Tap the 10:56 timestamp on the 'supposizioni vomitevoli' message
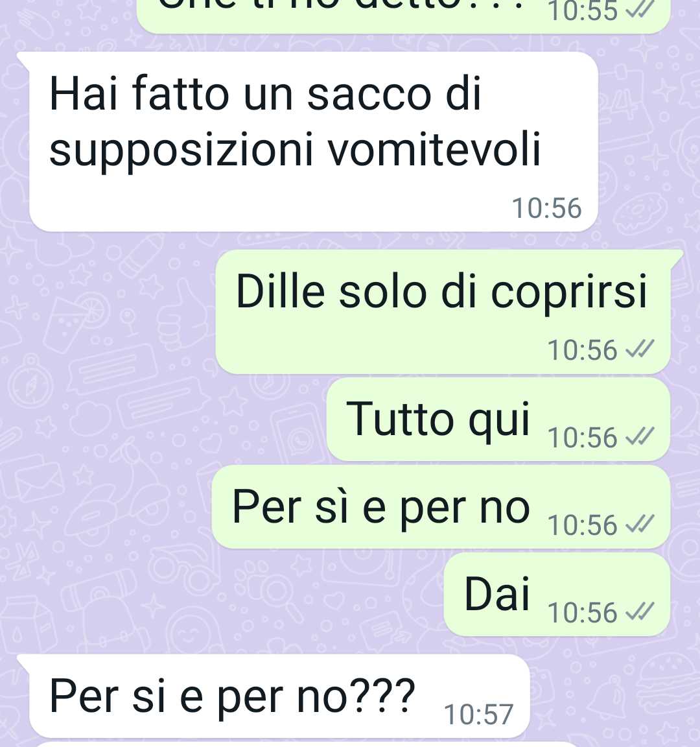This screenshot has height=747, width=700. point(546,208)
